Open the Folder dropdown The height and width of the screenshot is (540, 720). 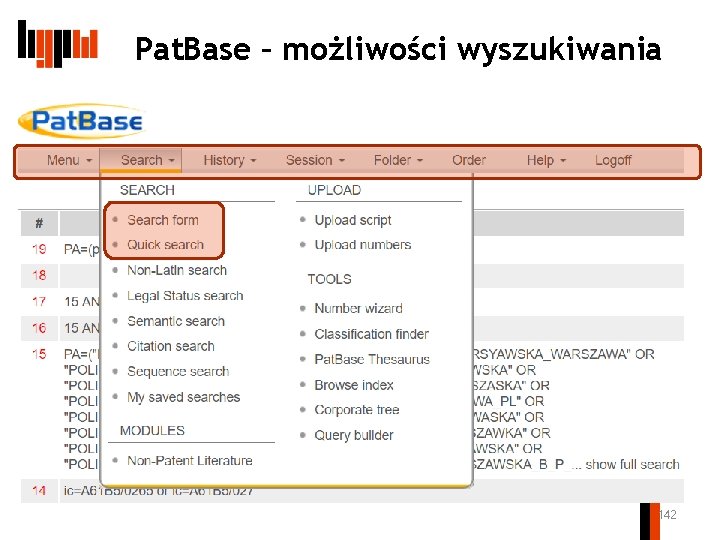[398, 160]
